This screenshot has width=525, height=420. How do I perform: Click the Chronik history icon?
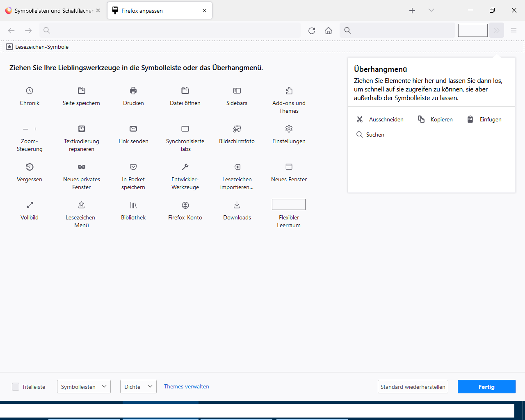point(30,91)
